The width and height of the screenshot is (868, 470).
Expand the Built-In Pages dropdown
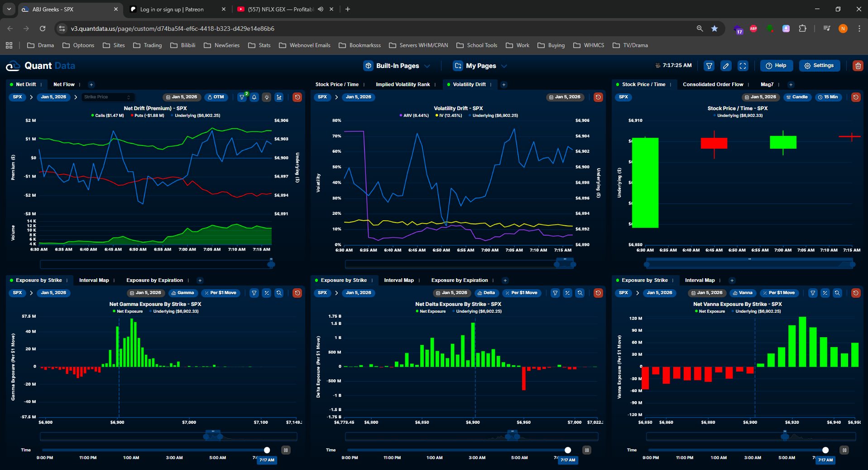(x=397, y=66)
